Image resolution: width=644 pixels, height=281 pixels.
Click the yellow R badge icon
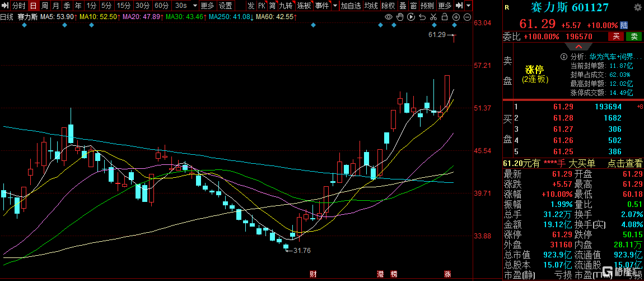click(x=507, y=7)
